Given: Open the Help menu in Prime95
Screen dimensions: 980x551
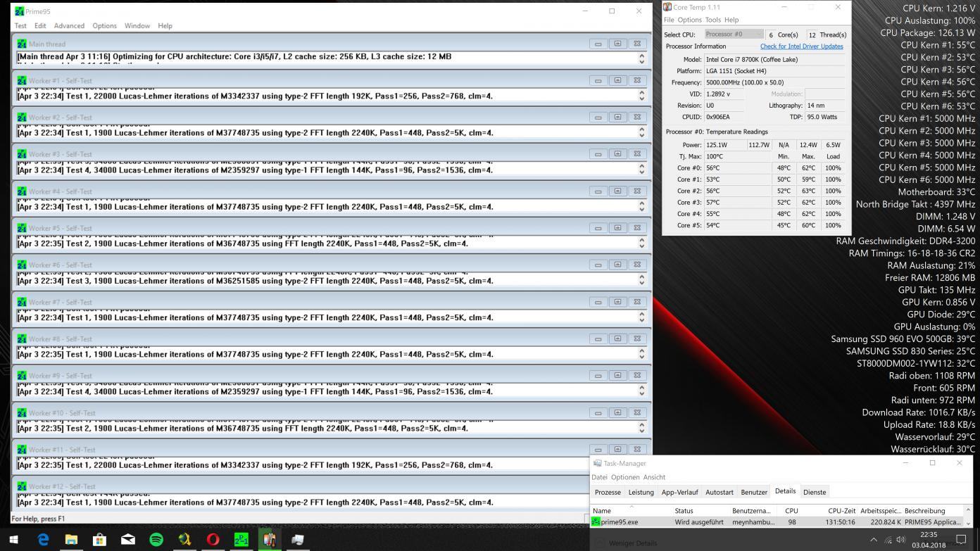Looking at the screenshot, I should (165, 25).
